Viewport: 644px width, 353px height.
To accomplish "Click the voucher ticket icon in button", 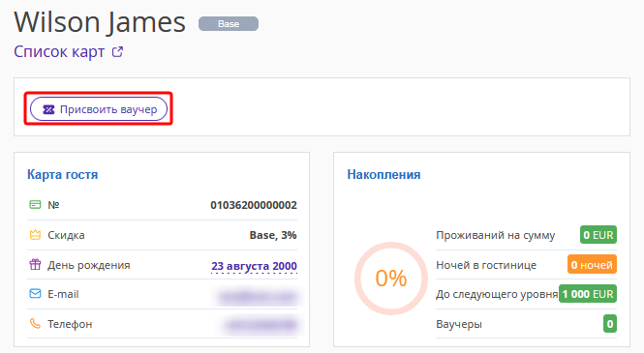I will pyautogui.click(x=48, y=109).
